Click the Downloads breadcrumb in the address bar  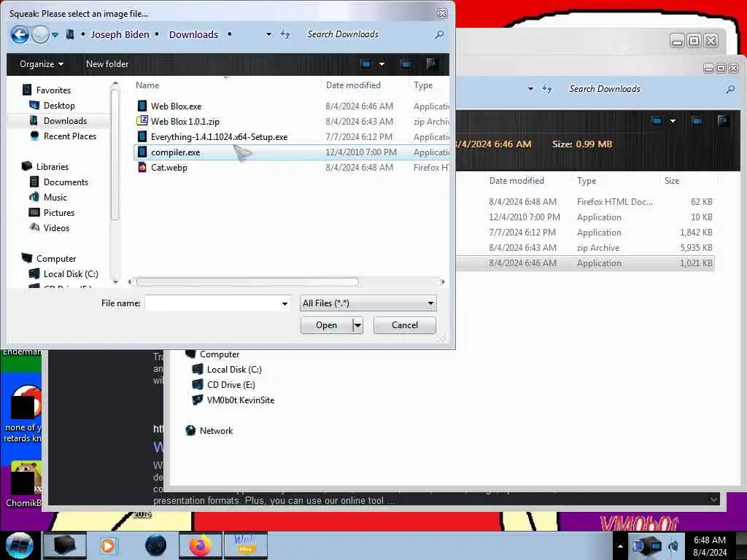click(193, 34)
